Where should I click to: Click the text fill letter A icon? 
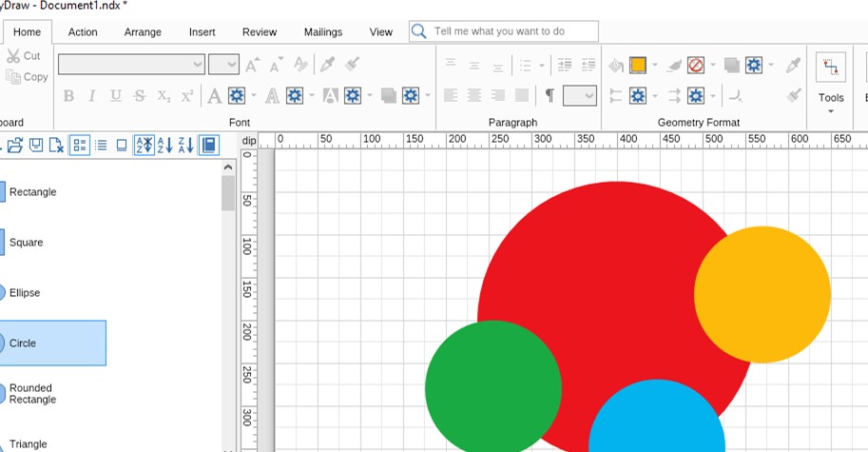(x=215, y=96)
